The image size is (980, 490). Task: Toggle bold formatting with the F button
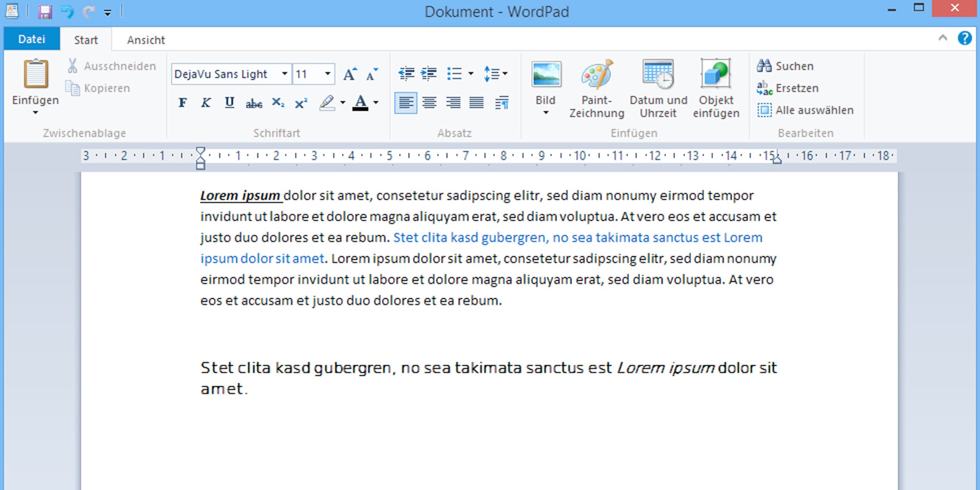[182, 103]
